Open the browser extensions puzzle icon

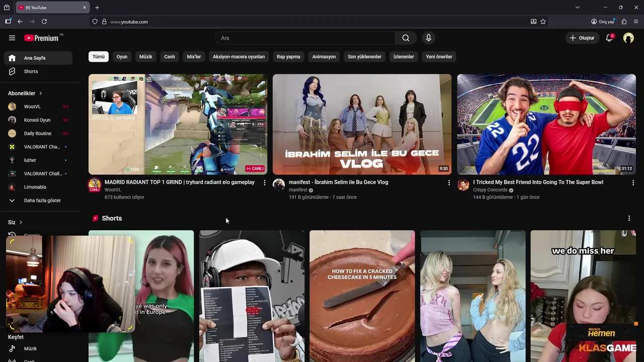tap(624, 22)
